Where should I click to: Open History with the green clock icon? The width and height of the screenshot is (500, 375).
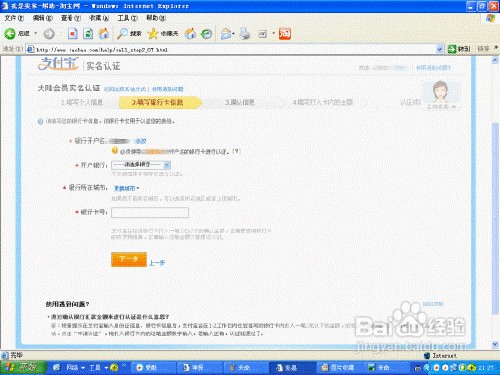[207, 34]
